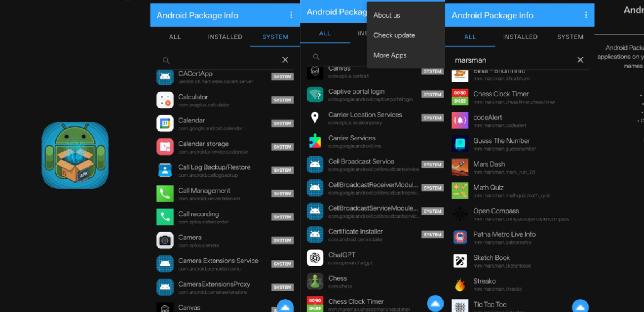Tap the CameraExtensionsProxy app icon
The width and height of the screenshot is (644, 312).
[165, 287]
